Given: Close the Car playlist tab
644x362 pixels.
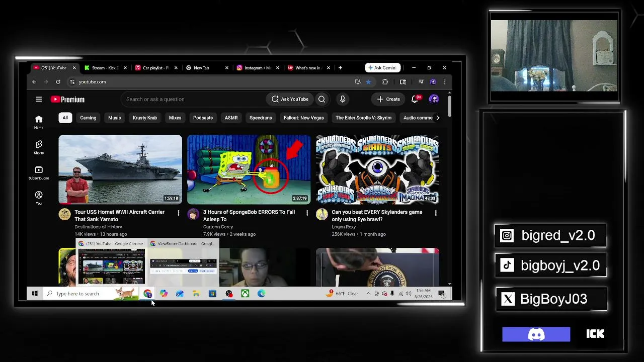Looking at the screenshot, I should point(176,68).
